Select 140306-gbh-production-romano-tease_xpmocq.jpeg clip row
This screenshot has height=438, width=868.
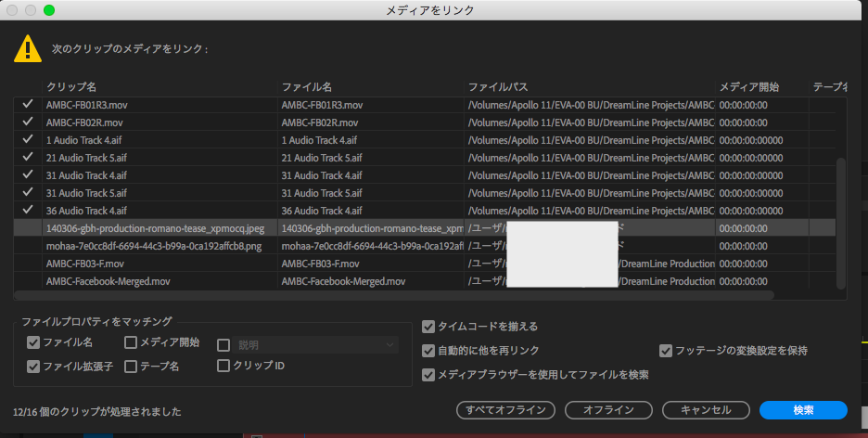click(425, 228)
